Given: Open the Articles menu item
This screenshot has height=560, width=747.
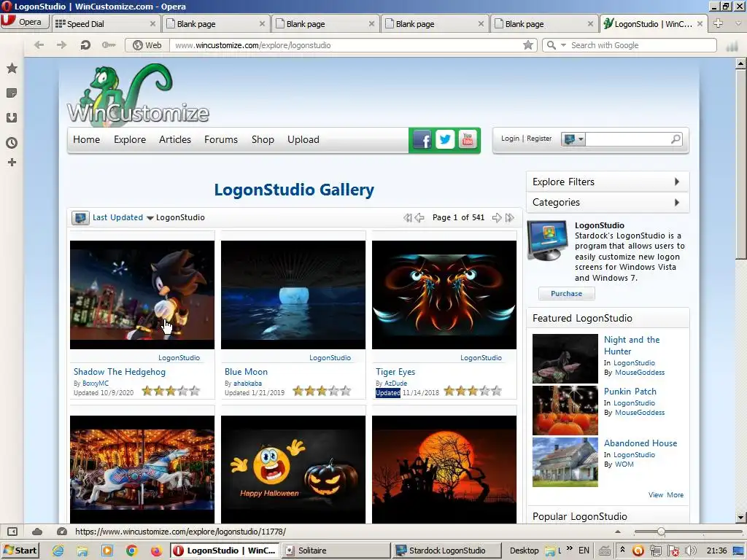Looking at the screenshot, I should (175, 139).
